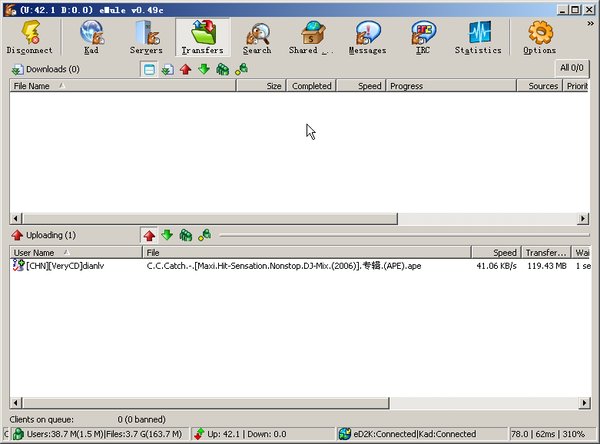This screenshot has width=600, height=444.
Task: Show downloading clients via green arrow in downloads toolbar
Action: (204, 69)
